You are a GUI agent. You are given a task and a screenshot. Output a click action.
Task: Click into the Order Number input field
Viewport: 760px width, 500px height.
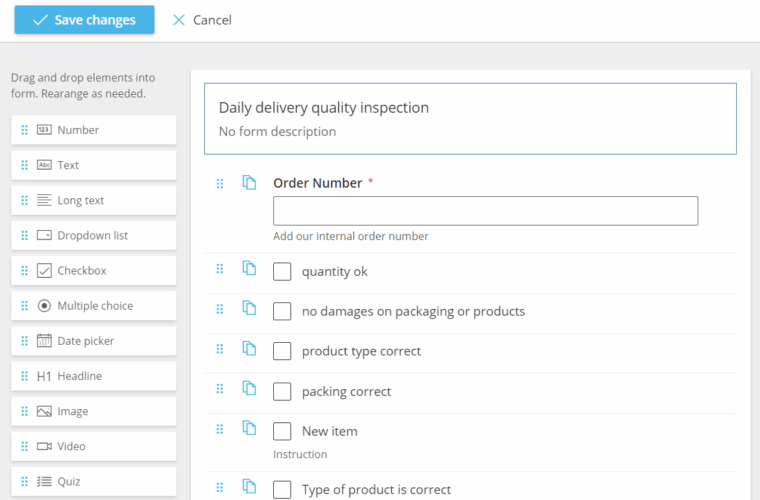[485, 211]
